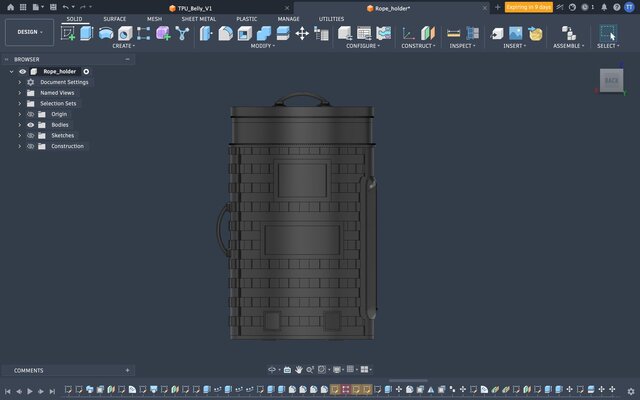Toggle visibility of Rope_holder component
The image size is (640, 400).
coord(22,71)
